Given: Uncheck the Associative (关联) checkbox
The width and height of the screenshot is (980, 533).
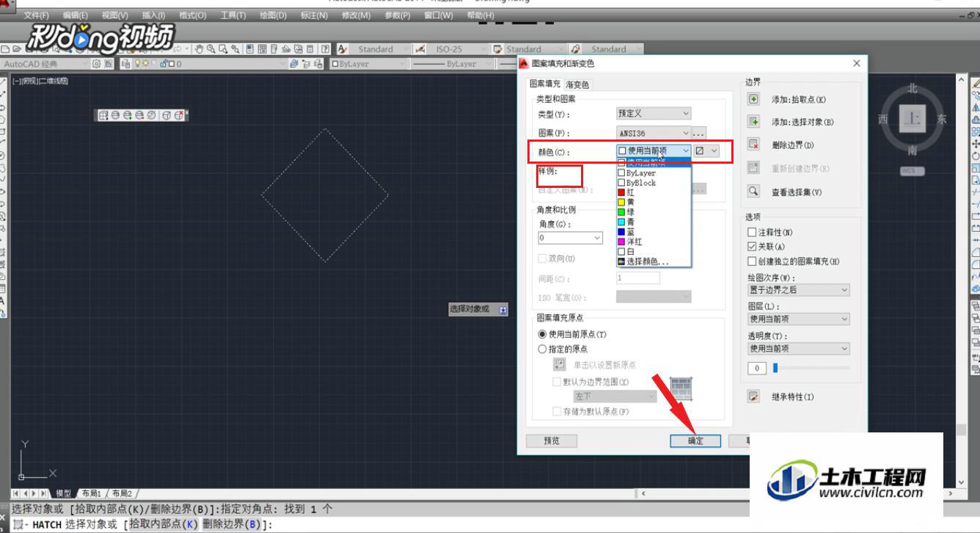Looking at the screenshot, I should pyautogui.click(x=752, y=247).
